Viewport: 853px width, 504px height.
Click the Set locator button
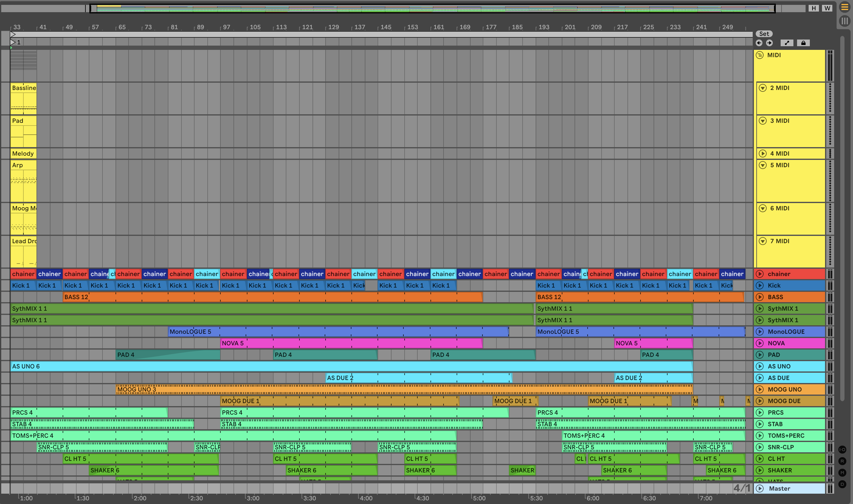pyautogui.click(x=764, y=34)
